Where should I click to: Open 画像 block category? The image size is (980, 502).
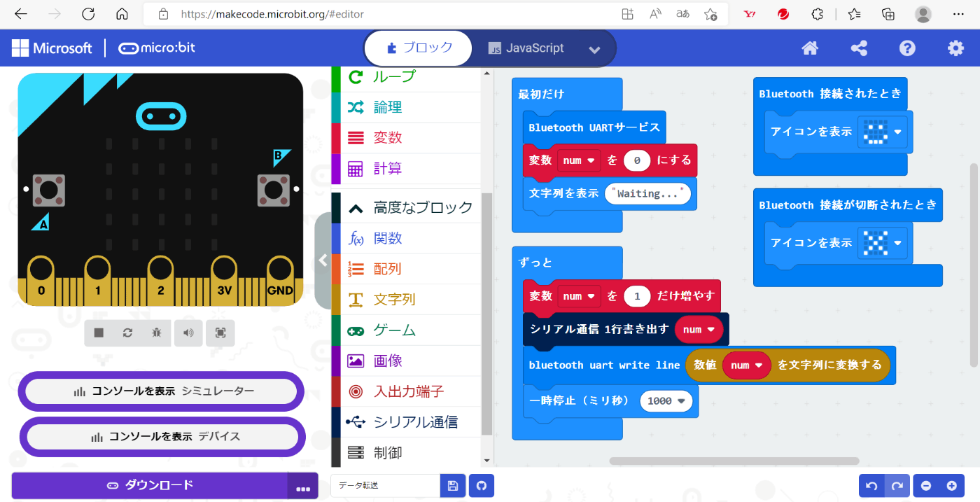[406, 361]
